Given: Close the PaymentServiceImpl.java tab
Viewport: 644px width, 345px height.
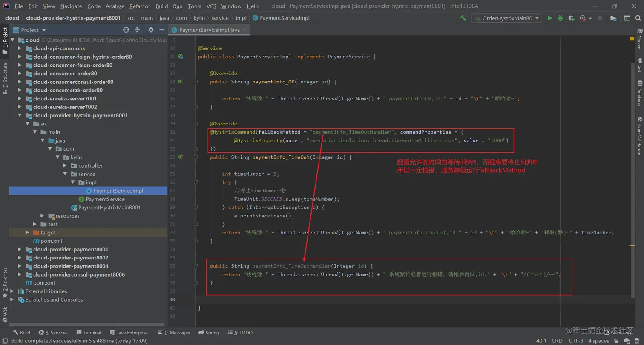Looking at the screenshot, I should pos(244,30).
